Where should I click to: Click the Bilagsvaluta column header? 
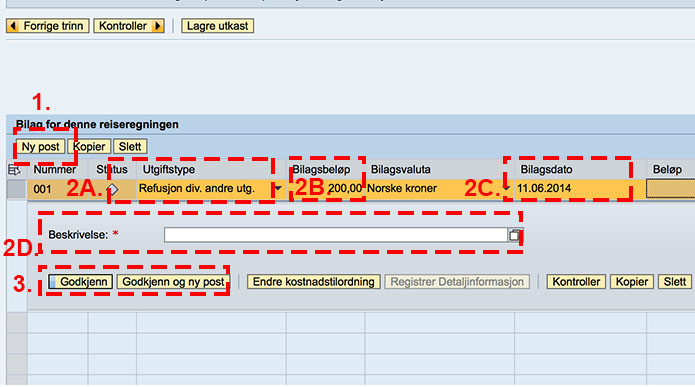point(400,170)
